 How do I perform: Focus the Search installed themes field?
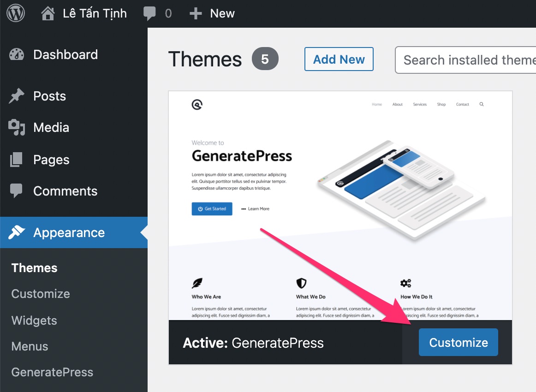(x=465, y=60)
